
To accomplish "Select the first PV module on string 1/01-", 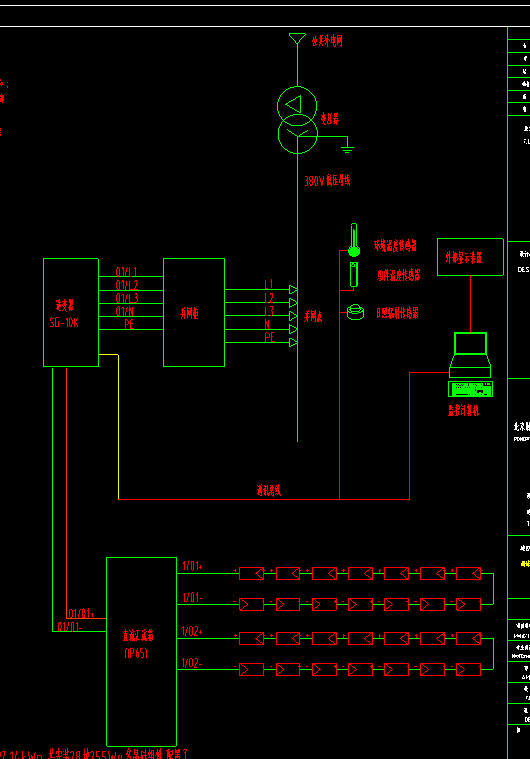I will pyautogui.click(x=252, y=605).
